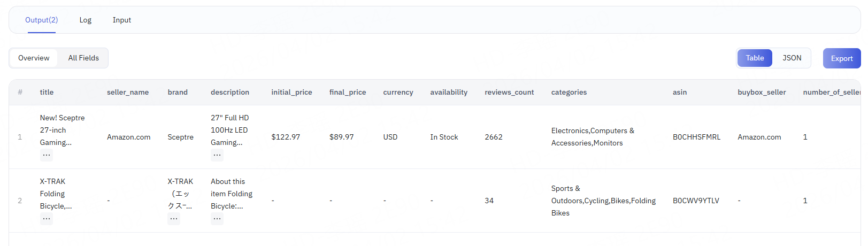The width and height of the screenshot is (868, 246).
Task: Show All Fields view
Action: click(83, 58)
